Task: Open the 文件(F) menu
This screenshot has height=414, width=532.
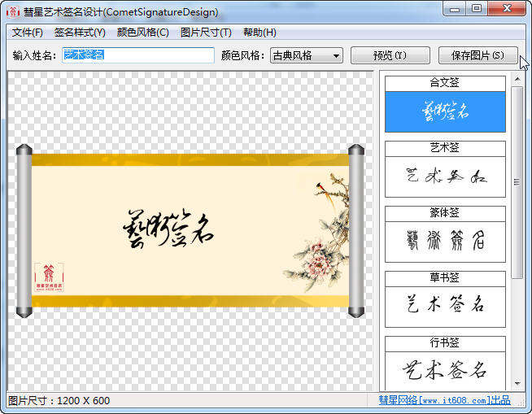Action: click(28, 33)
